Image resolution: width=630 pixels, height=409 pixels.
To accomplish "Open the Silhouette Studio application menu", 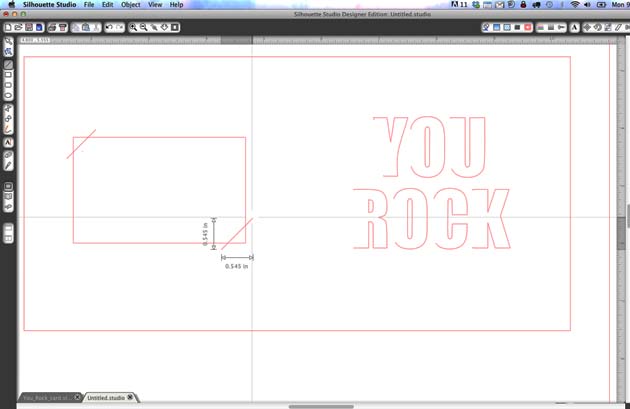I will (49, 5).
